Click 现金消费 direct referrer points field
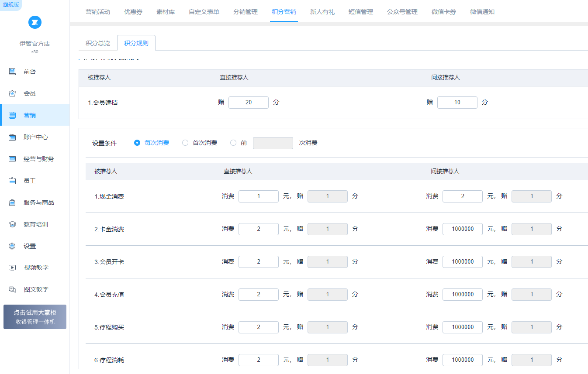This screenshot has width=588, height=374. [328, 196]
